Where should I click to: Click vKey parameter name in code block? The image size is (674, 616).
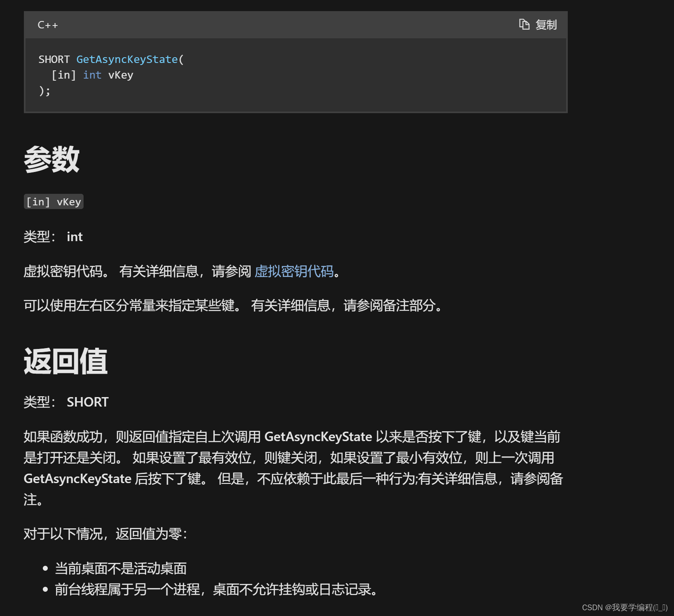point(121,75)
